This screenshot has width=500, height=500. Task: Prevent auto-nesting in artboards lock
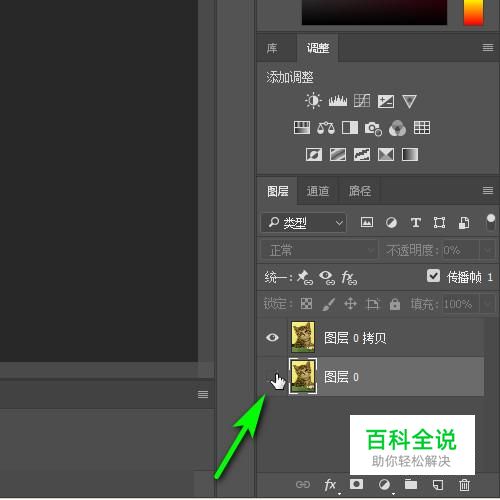click(x=372, y=304)
